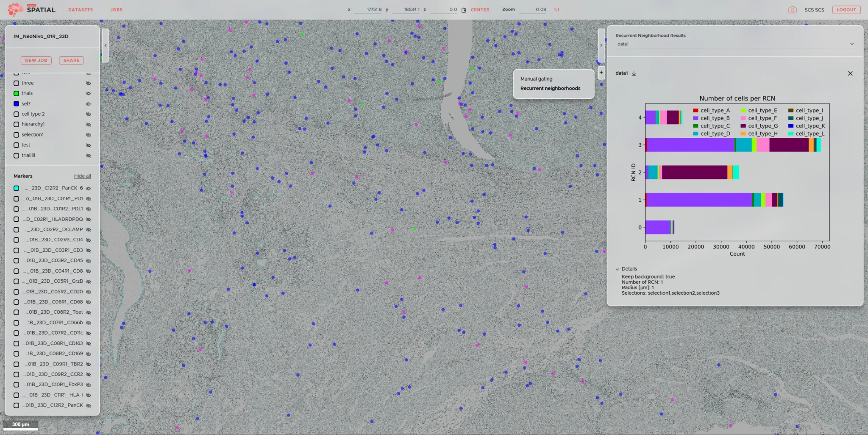The image size is (868, 435).
Task: Open the DATASETS menu
Action: (x=81, y=10)
